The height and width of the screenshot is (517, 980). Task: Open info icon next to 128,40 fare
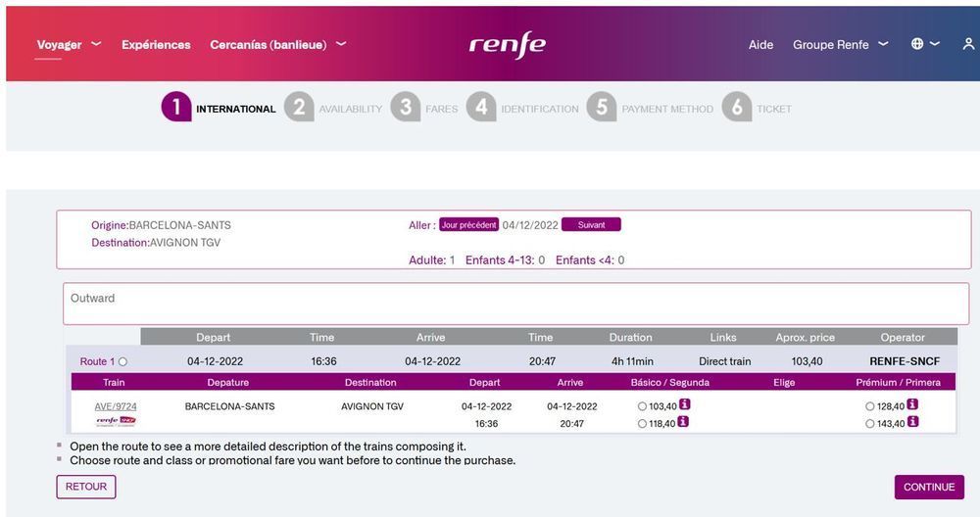pos(912,404)
